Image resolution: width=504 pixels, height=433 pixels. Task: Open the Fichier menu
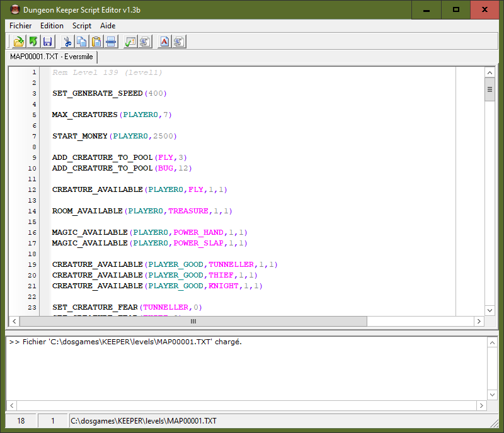[20, 26]
